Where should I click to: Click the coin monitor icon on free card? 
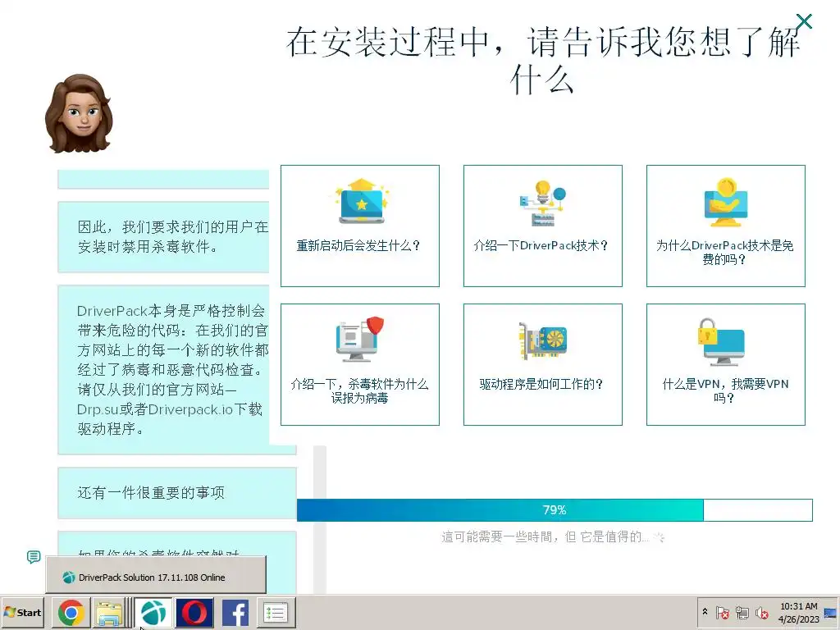(726, 202)
